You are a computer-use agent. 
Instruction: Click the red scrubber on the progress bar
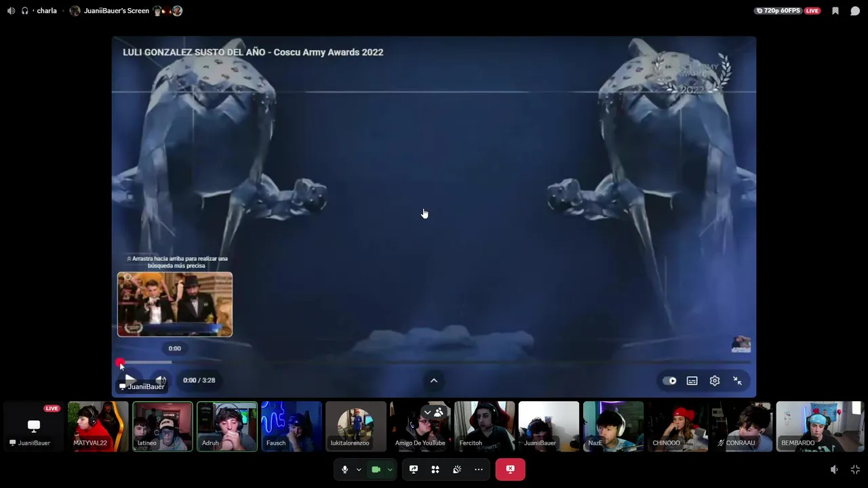(119, 363)
